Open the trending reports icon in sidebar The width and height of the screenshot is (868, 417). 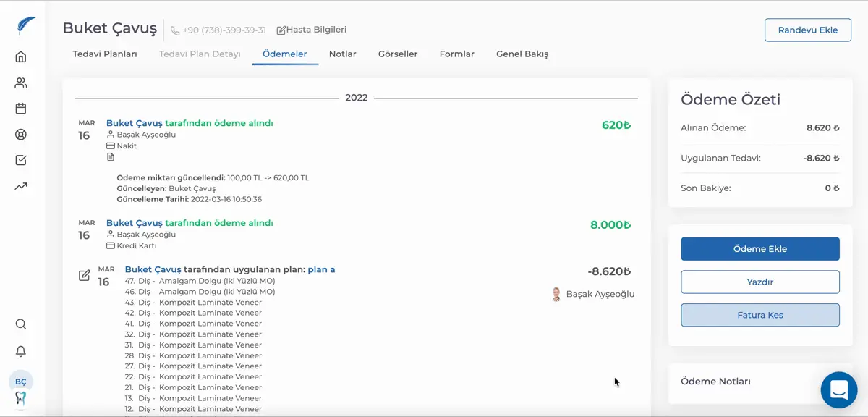click(x=21, y=187)
